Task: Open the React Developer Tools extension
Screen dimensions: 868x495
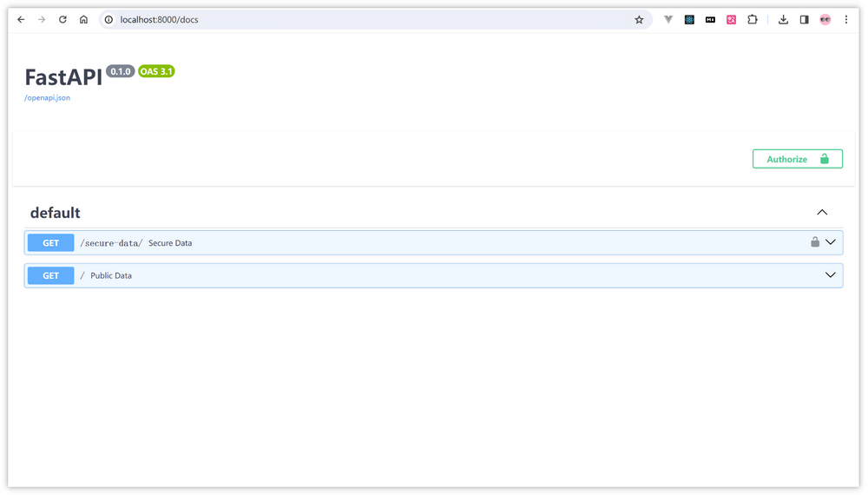Action: 689,19
